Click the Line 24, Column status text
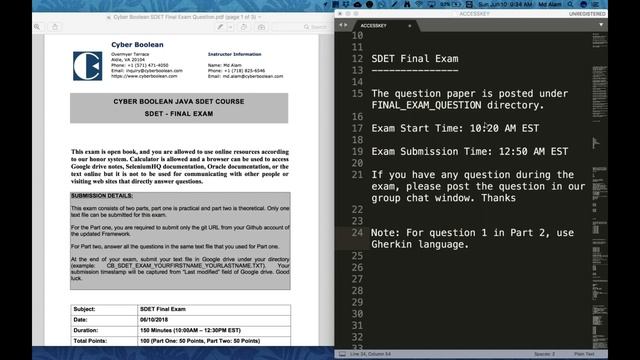Screen dimensions: 640x360 click(x=370, y=354)
